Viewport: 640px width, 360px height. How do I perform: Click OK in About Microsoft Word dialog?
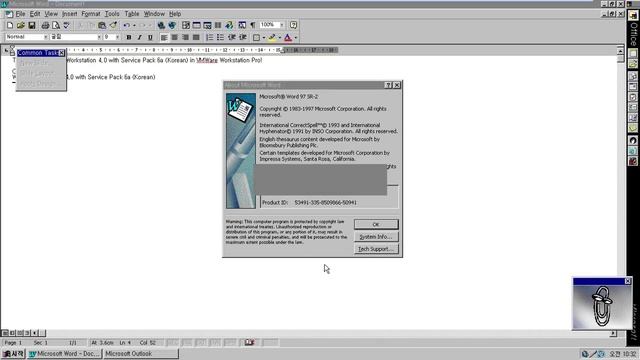(x=376, y=224)
